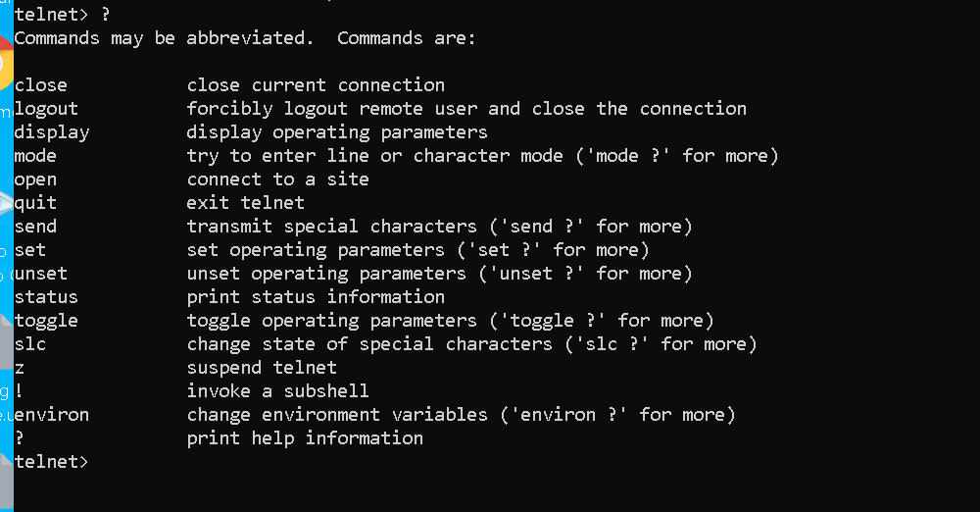Click the 'environ' command name
The height and width of the screenshot is (512, 980).
51,415
